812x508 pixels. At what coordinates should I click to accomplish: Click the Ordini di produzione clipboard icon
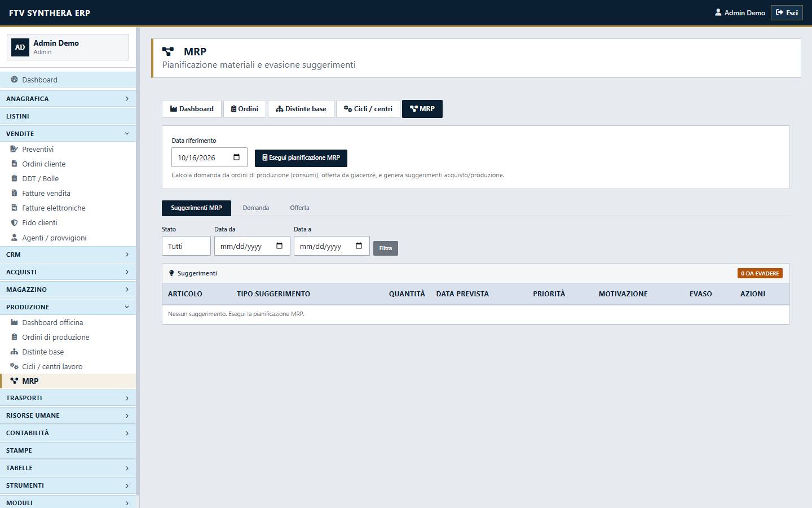[x=14, y=337]
